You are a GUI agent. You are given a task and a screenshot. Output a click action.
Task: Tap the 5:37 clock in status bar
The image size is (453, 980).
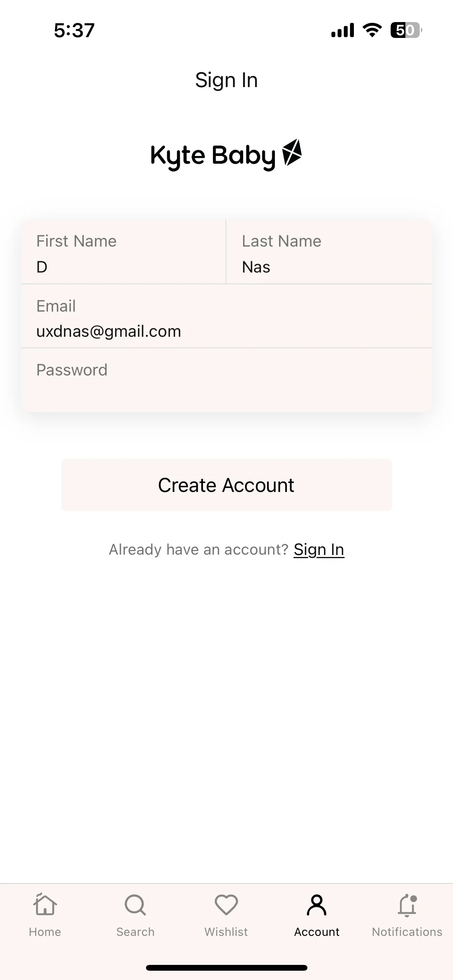pos(74,30)
